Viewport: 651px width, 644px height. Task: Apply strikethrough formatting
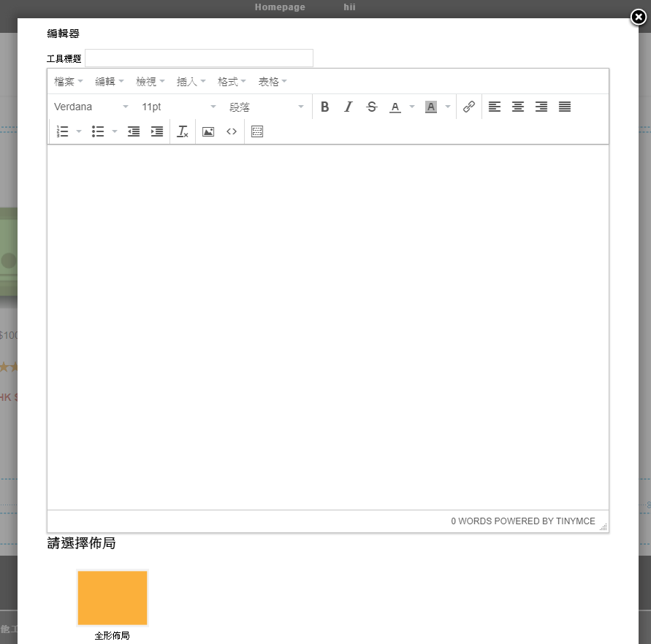coord(372,107)
